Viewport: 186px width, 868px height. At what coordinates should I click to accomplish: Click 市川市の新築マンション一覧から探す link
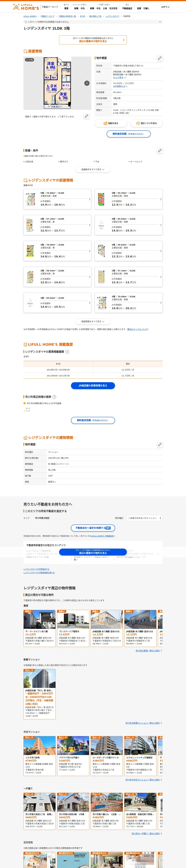coord(143,723)
